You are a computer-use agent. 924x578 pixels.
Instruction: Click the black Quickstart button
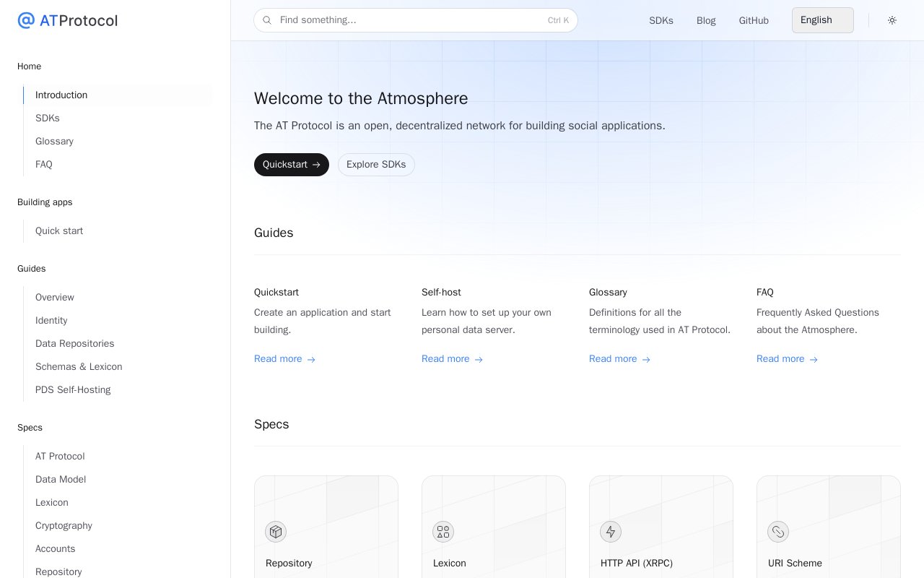pyautogui.click(x=292, y=165)
